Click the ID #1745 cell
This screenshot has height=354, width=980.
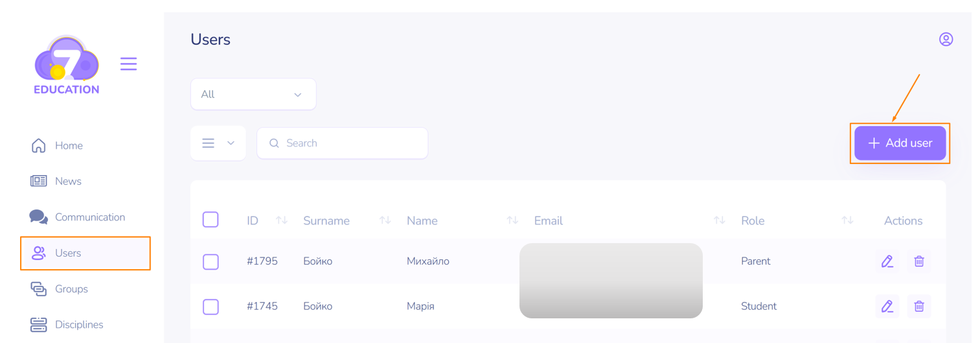(x=262, y=306)
